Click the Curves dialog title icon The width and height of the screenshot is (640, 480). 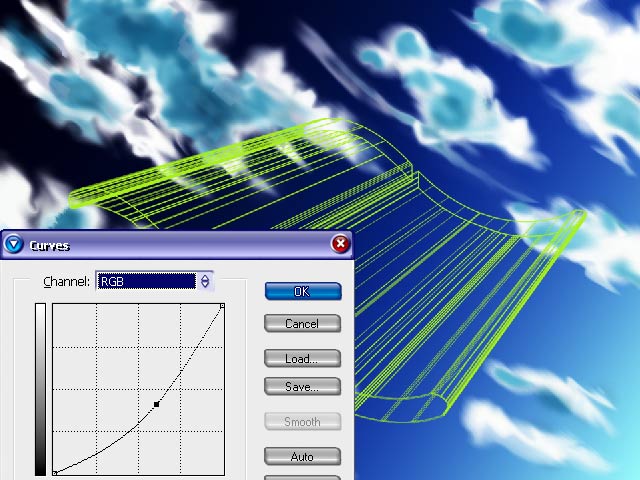(13, 244)
